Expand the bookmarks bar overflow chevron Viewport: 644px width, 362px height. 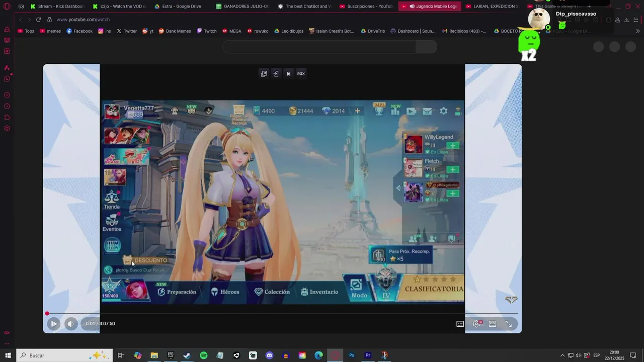638,31
